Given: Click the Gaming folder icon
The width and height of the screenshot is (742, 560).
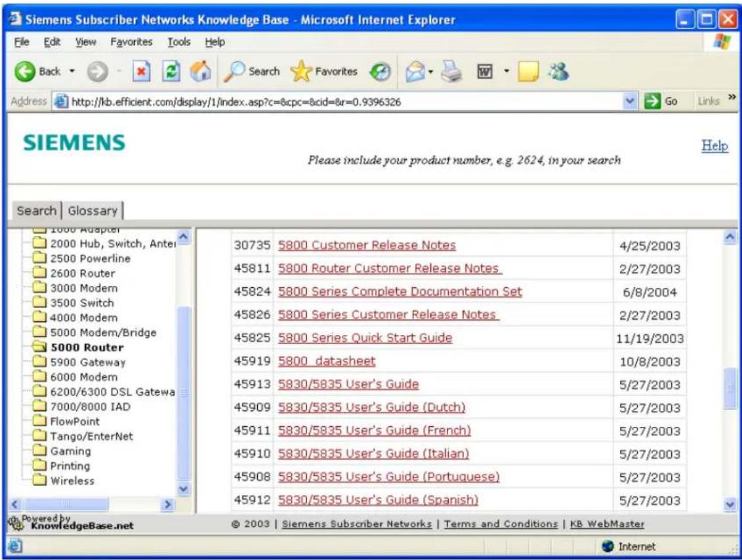Looking at the screenshot, I should click(x=40, y=450).
